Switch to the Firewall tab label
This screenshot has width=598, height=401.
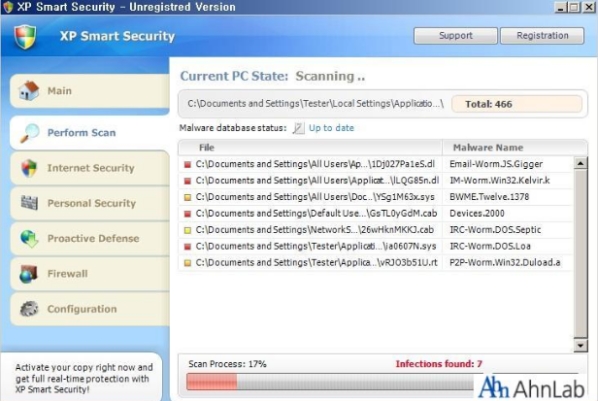(68, 274)
